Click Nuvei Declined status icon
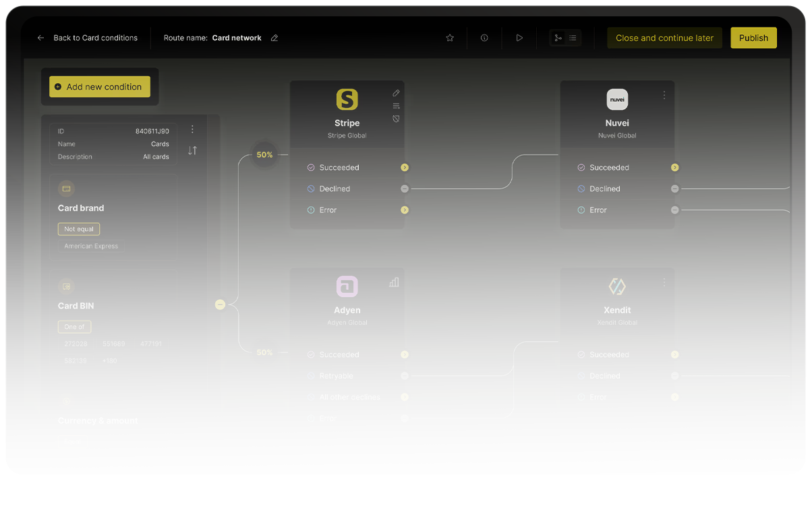 (581, 189)
